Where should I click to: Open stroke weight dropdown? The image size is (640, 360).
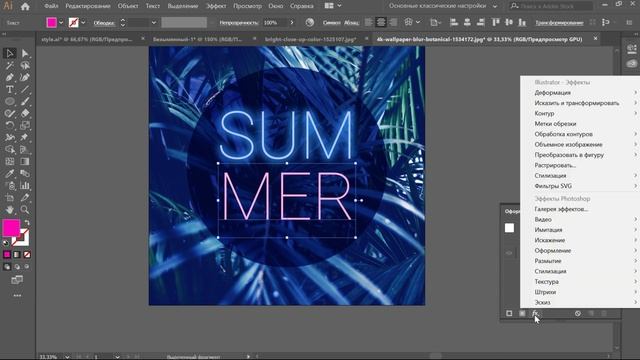click(x=154, y=22)
